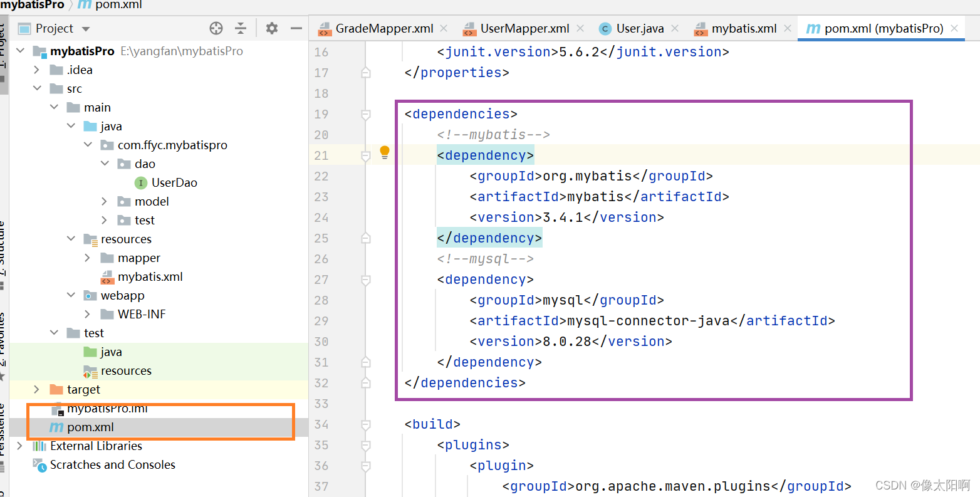
Task: Close the UserMapper.xml tab
Action: click(x=580, y=28)
